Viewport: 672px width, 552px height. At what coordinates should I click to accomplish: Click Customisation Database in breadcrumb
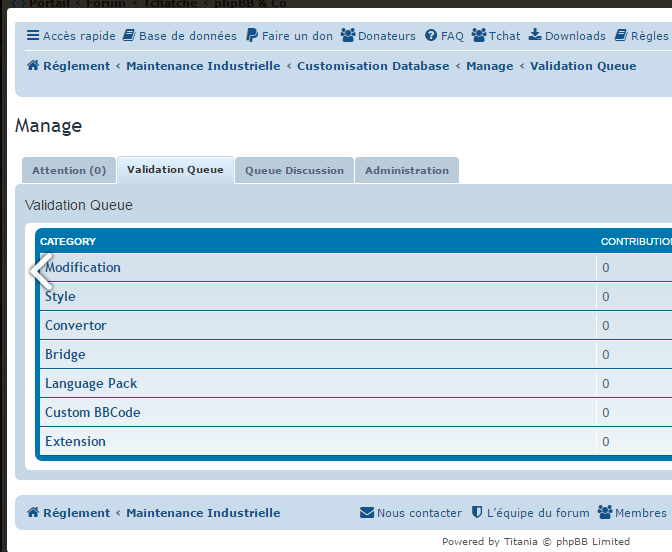(x=373, y=66)
